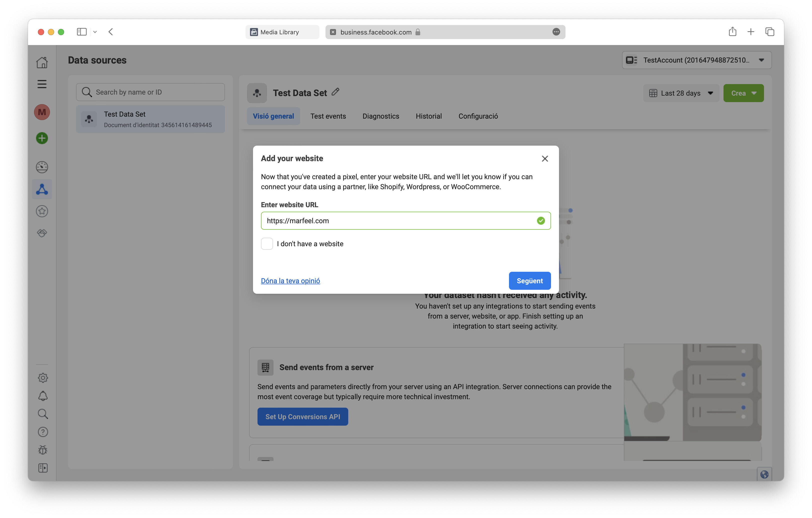
Task: Click the Següent button in the dialog
Action: coord(529,281)
